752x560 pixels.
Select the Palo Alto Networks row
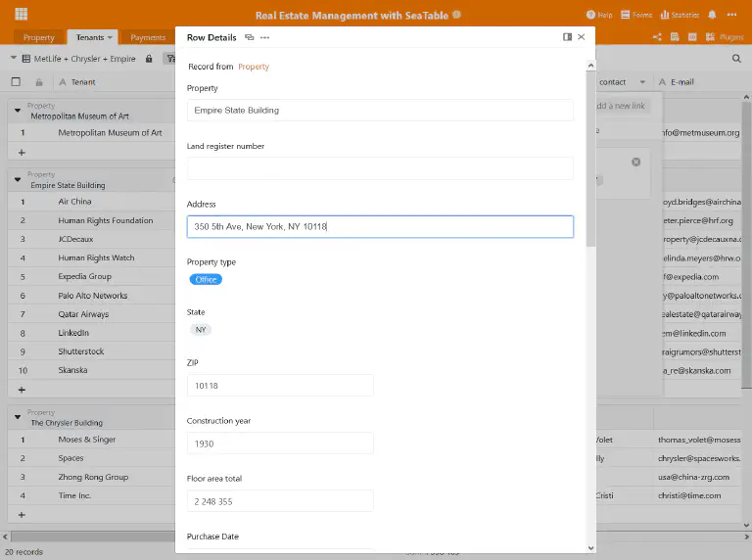pyautogui.click(x=91, y=296)
